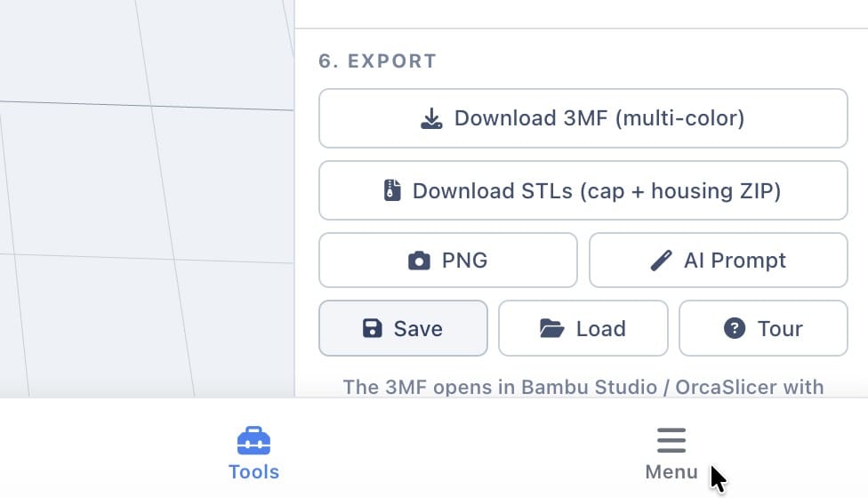This screenshot has width=868, height=498.
Task: Click inside the 3D grid viewport
Action: (x=147, y=198)
